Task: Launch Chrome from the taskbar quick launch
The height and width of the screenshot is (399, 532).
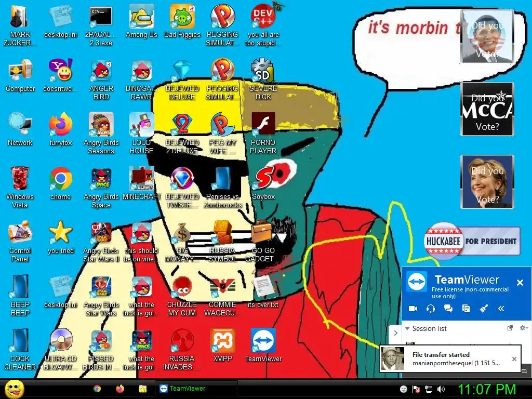Action: pos(97,389)
